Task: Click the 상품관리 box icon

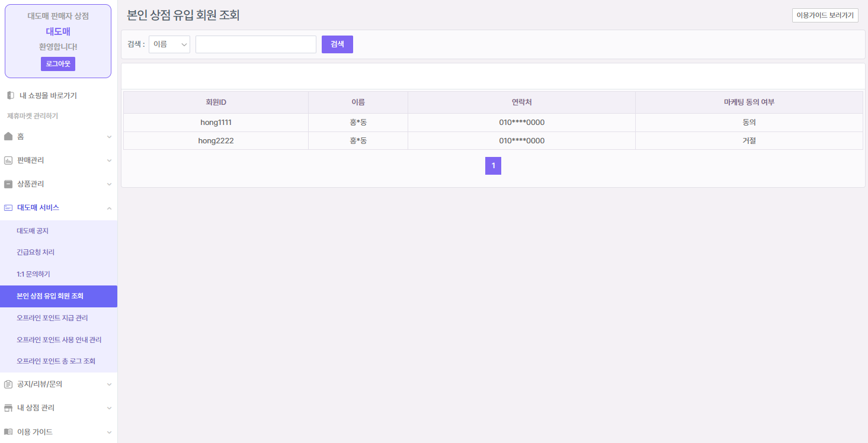Action: tap(8, 184)
